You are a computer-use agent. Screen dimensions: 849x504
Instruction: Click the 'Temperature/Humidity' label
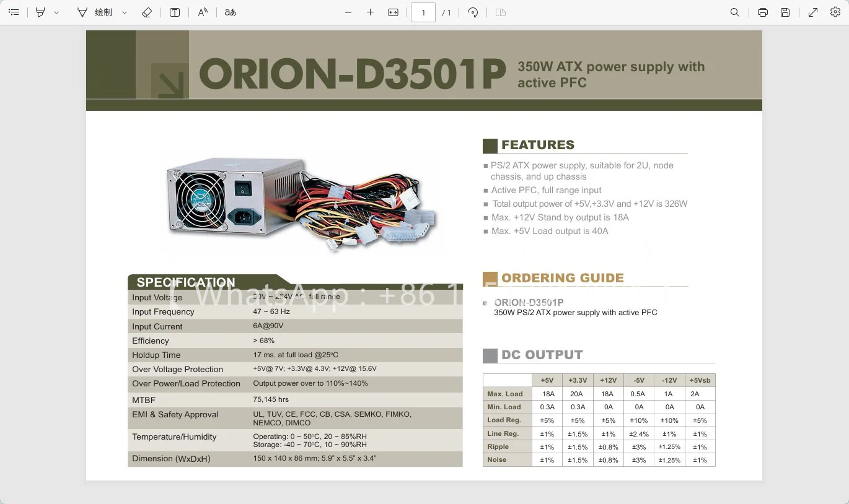(174, 437)
